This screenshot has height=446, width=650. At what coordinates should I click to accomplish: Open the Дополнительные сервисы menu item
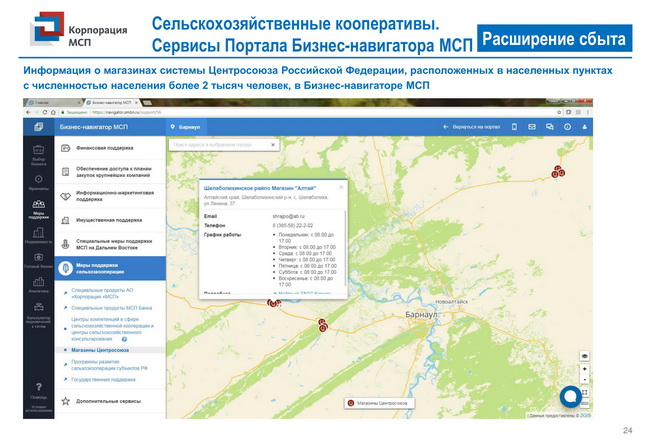(x=112, y=401)
